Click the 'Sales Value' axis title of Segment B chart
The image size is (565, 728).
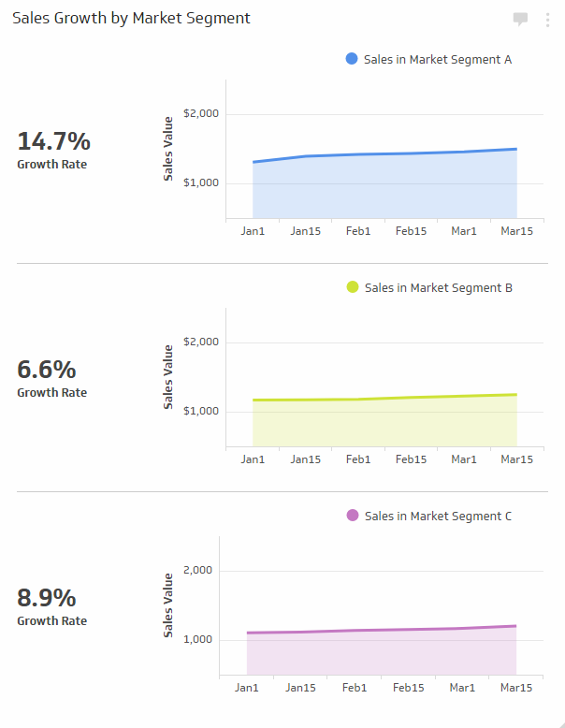pyautogui.click(x=168, y=376)
